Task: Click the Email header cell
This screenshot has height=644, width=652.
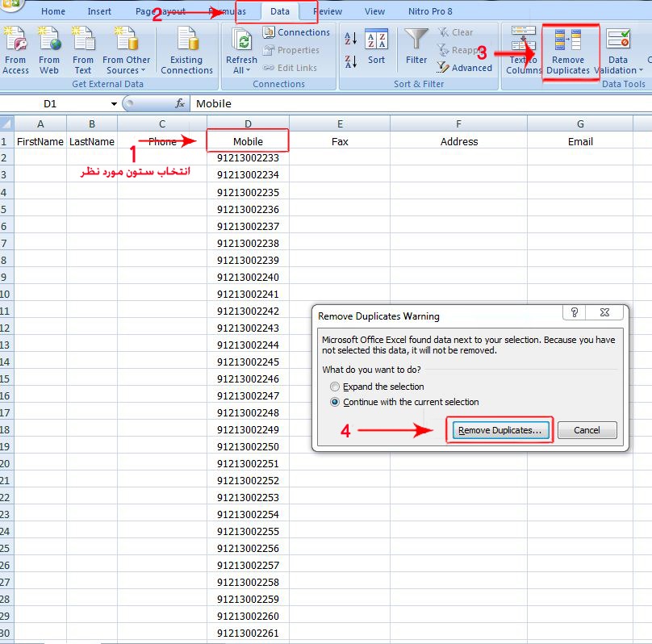Action: pyautogui.click(x=580, y=141)
